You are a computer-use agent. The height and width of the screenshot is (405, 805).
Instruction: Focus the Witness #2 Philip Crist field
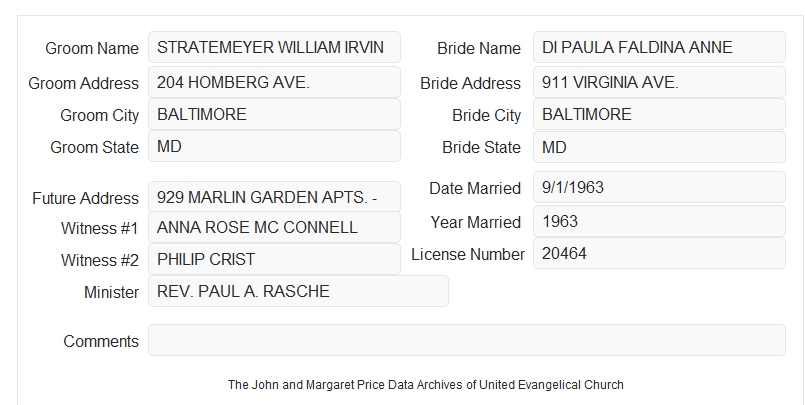[x=274, y=259]
